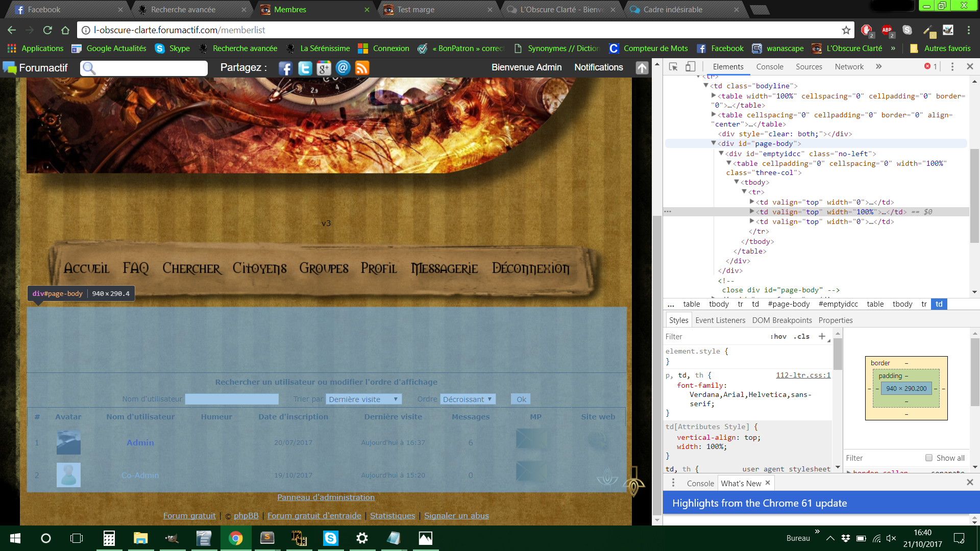Add new style rule plus icon

pos(822,336)
